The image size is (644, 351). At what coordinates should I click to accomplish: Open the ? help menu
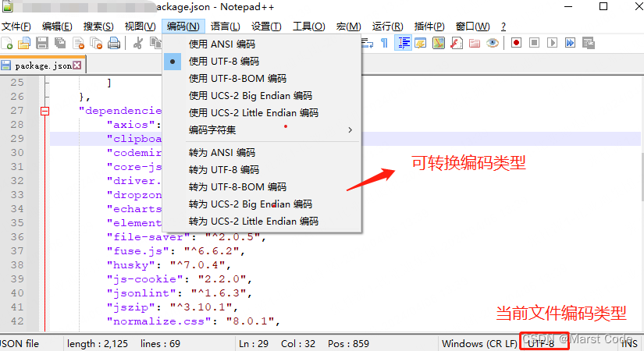[503, 27]
